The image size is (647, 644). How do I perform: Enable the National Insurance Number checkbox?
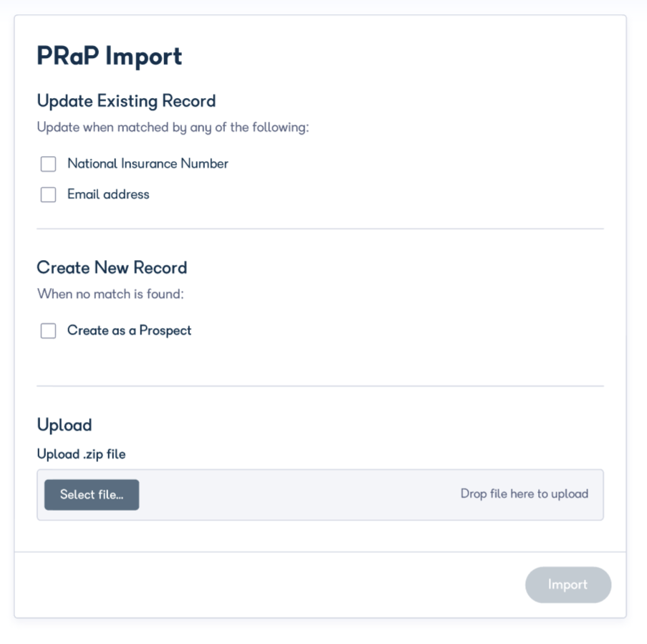(48, 164)
